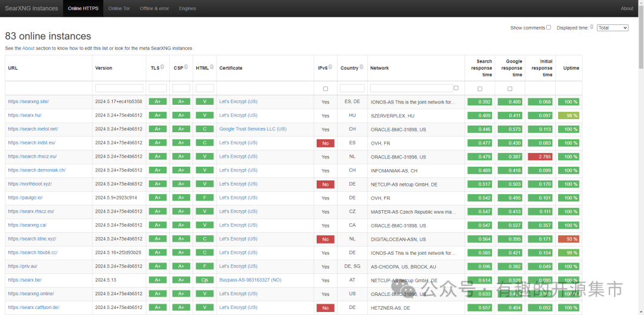Viewport: 644px width, 315px height.
Task: Follow the About link in the description
Action: (29, 48)
